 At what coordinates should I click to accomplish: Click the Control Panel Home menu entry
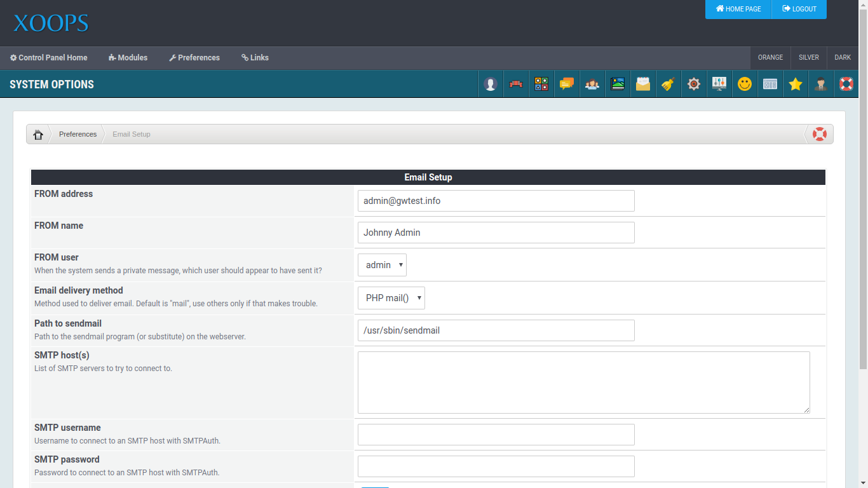(49, 57)
